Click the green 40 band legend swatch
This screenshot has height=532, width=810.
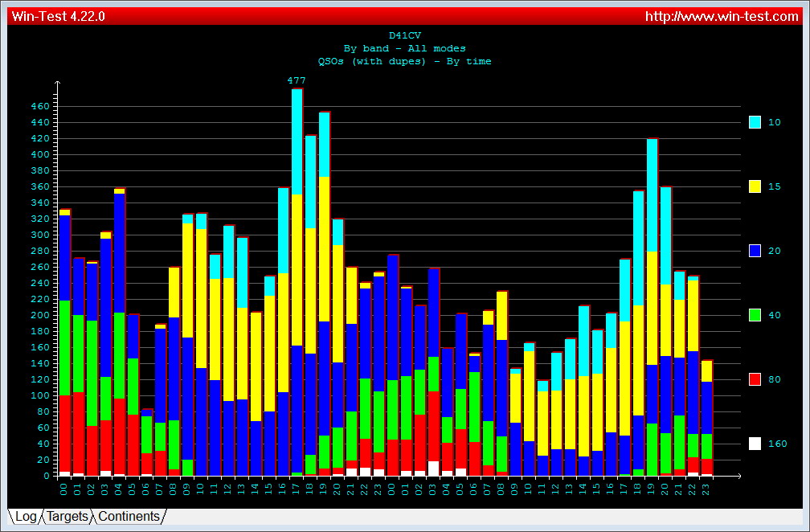coord(755,315)
